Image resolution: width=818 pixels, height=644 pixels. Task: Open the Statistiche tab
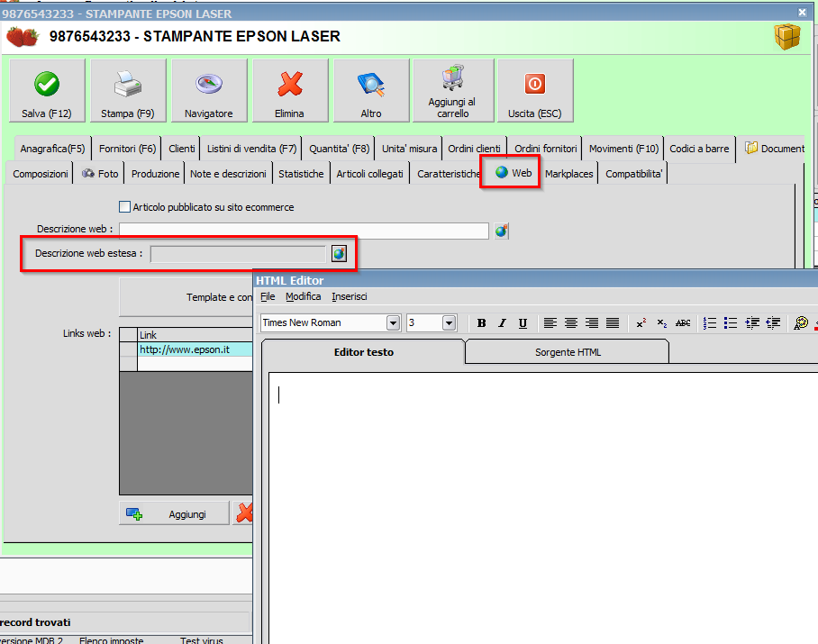[x=301, y=174]
